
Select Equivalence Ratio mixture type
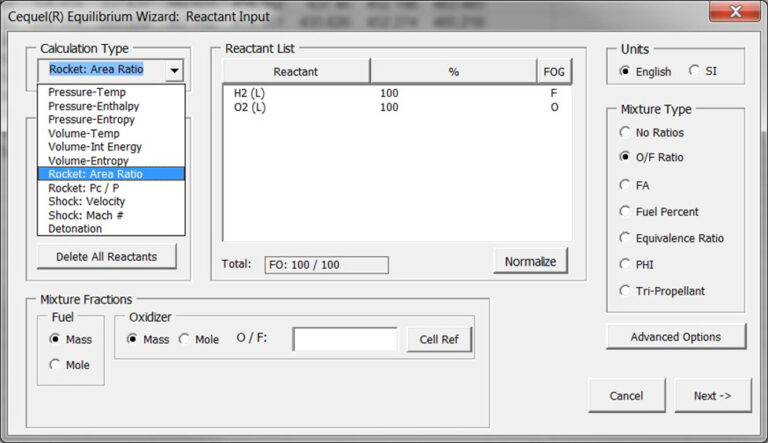point(672,238)
